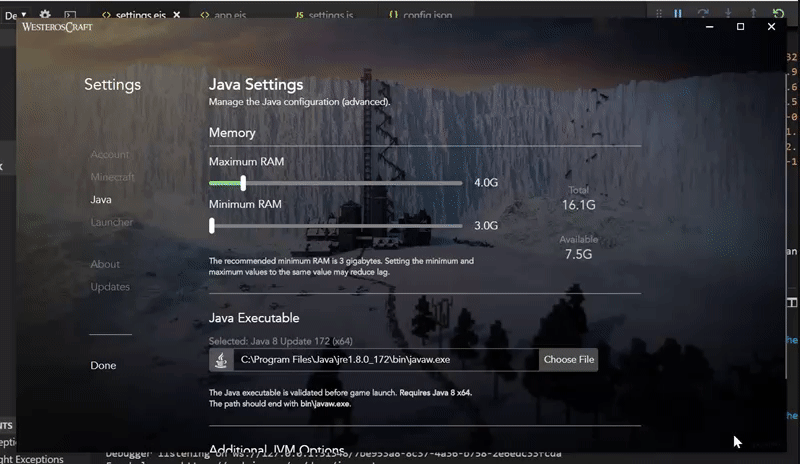This screenshot has height=464, width=800.
Task: Click the Choose File button
Action: click(x=568, y=359)
